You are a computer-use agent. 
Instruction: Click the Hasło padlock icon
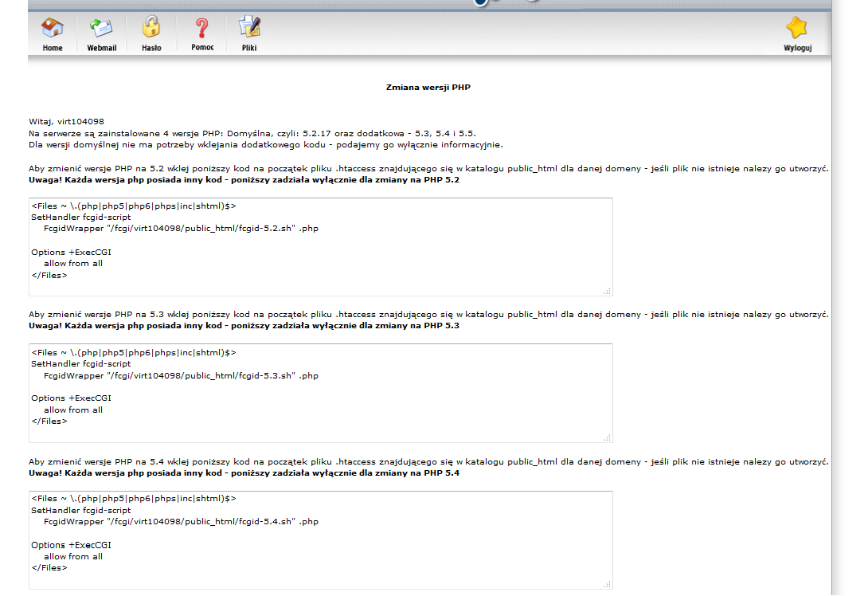pos(151,26)
